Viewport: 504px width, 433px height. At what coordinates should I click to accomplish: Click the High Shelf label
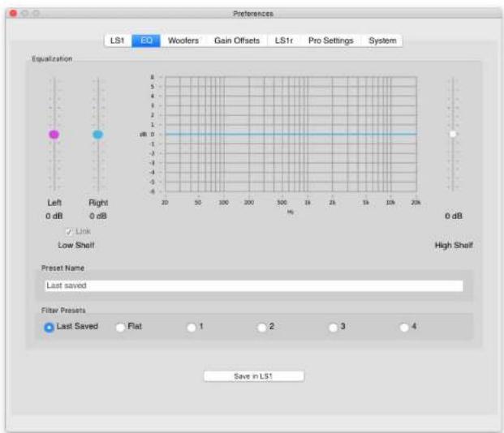[x=454, y=245]
